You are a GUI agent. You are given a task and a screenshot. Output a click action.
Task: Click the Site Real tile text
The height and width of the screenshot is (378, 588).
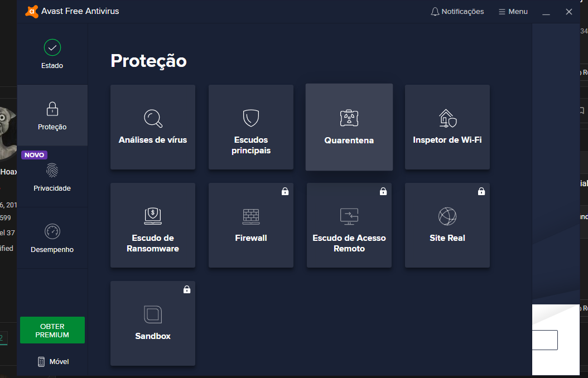(x=447, y=238)
